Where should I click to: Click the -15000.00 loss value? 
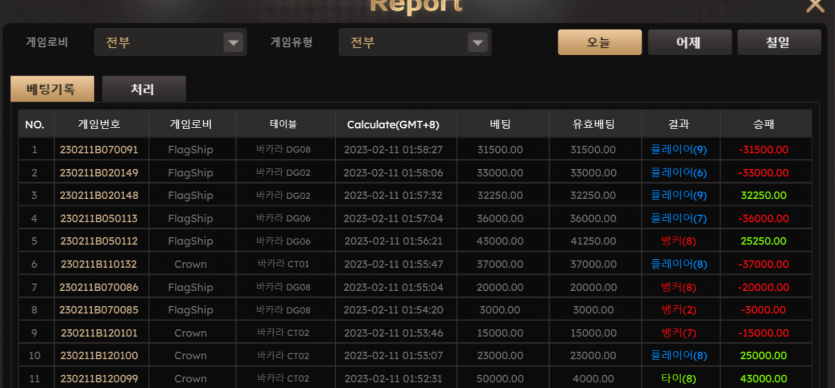[x=764, y=333]
